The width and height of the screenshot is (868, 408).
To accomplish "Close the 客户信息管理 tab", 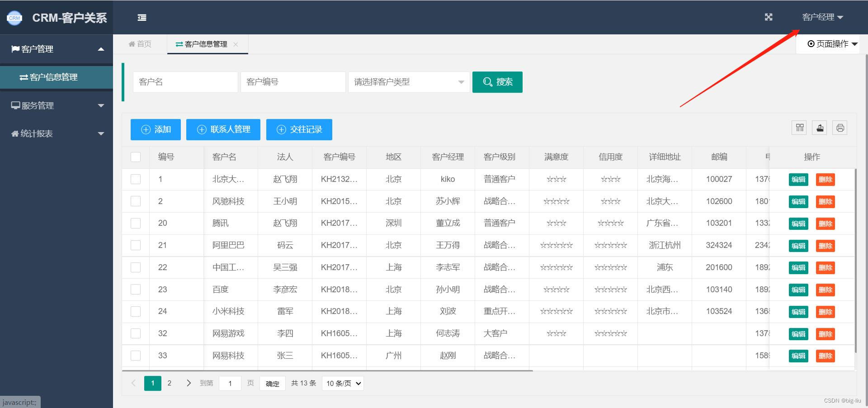I will [x=236, y=44].
